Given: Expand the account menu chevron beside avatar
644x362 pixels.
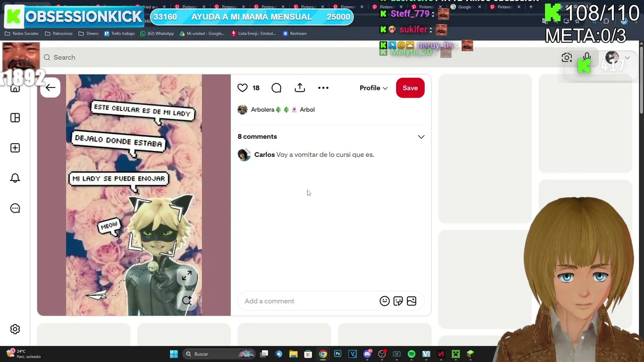Looking at the screenshot, I should click(627, 58).
